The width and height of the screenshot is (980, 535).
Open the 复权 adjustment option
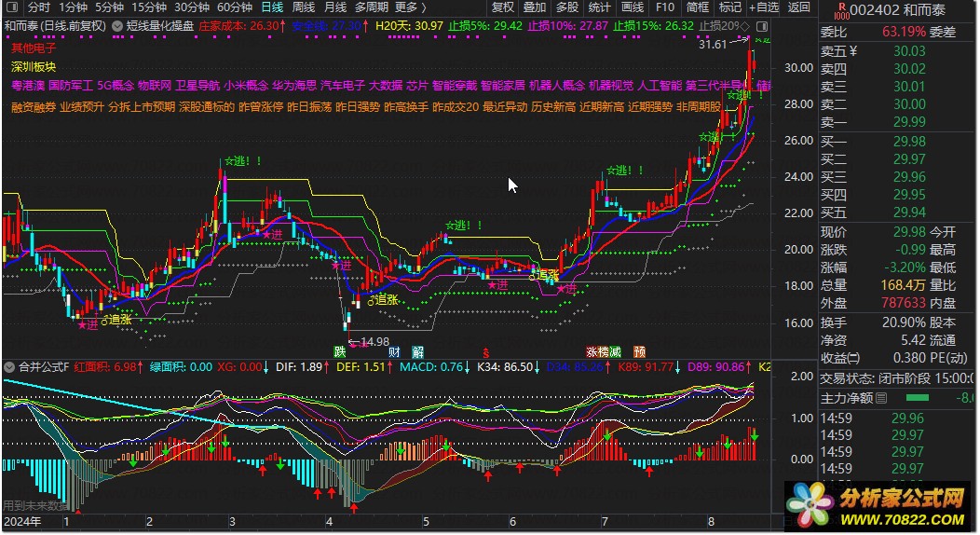[x=502, y=7]
